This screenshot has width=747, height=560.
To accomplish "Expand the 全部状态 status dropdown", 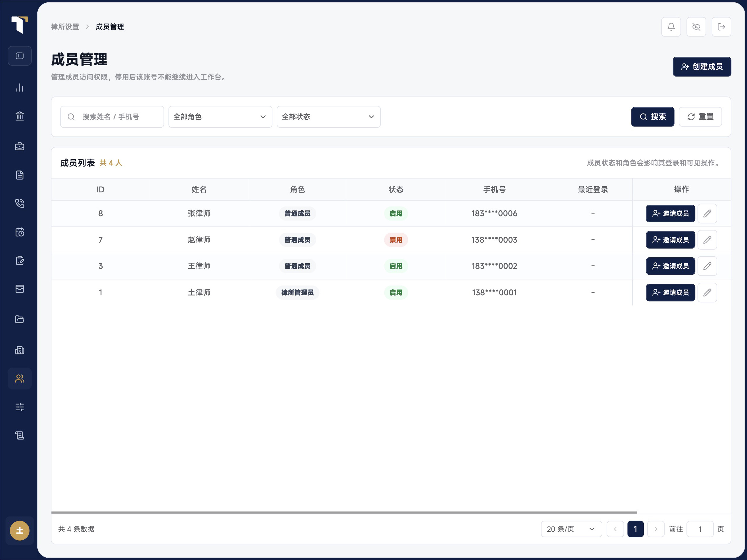I will pyautogui.click(x=329, y=117).
